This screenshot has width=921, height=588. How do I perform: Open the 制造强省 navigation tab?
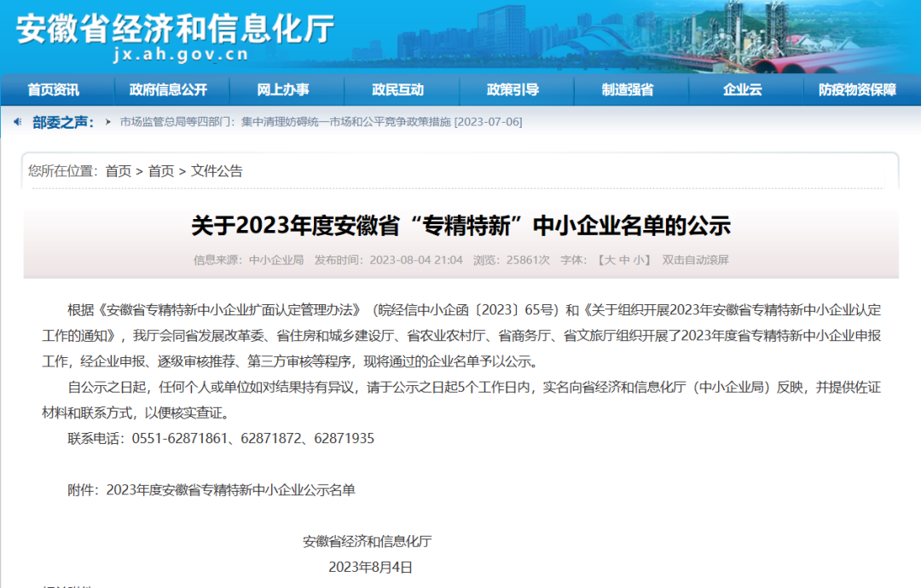pyautogui.click(x=628, y=89)
